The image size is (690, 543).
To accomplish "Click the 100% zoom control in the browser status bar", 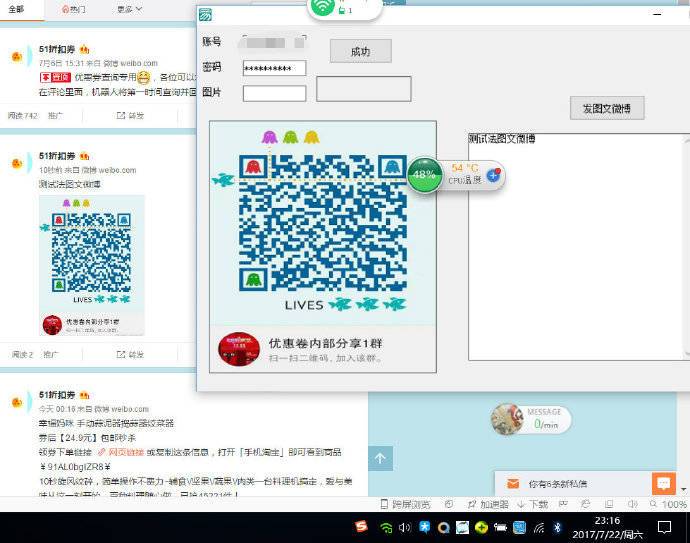I will click(668, 504).
